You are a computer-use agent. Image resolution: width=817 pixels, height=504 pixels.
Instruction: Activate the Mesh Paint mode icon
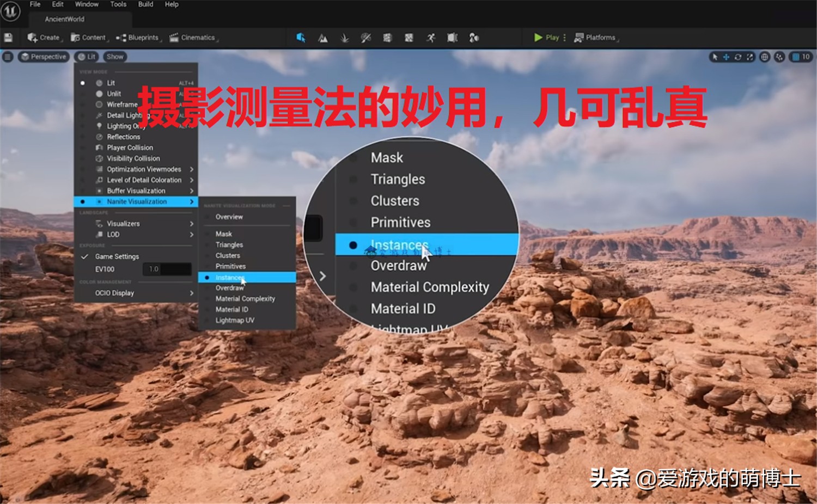pyautogui.click(x=366, y=38)
